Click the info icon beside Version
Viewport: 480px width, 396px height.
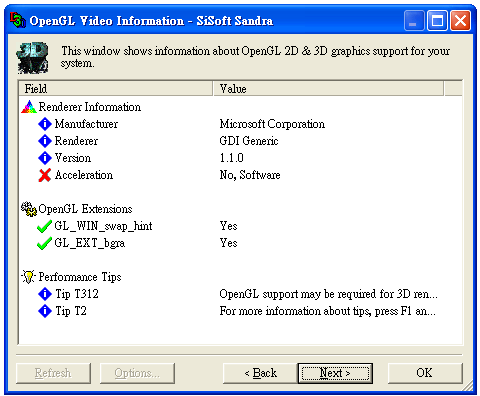pyautogui.click(x=45, y=158)
